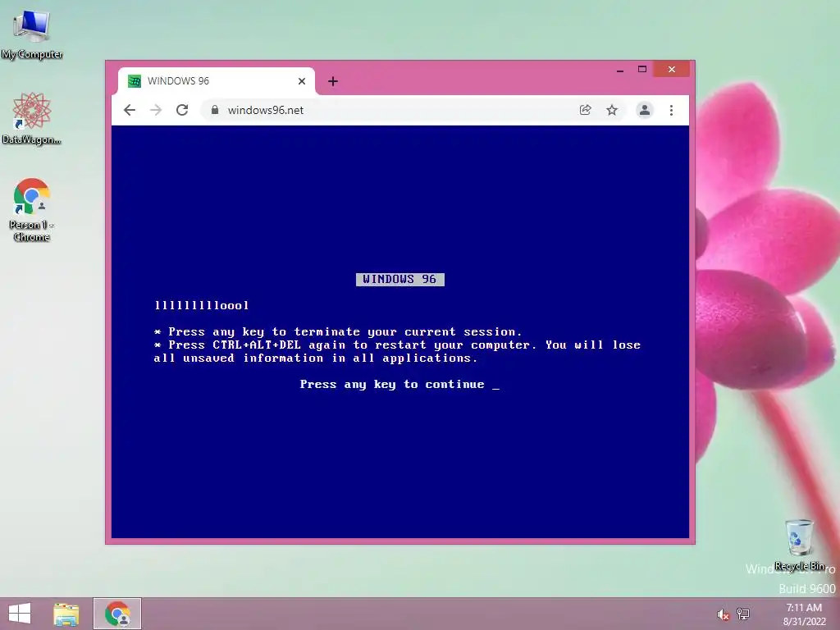Select the My Computer desktop icon
Image resolution: width=840 pixels, height=630 pixels.
pyautogui.click(x=32, y=34)
